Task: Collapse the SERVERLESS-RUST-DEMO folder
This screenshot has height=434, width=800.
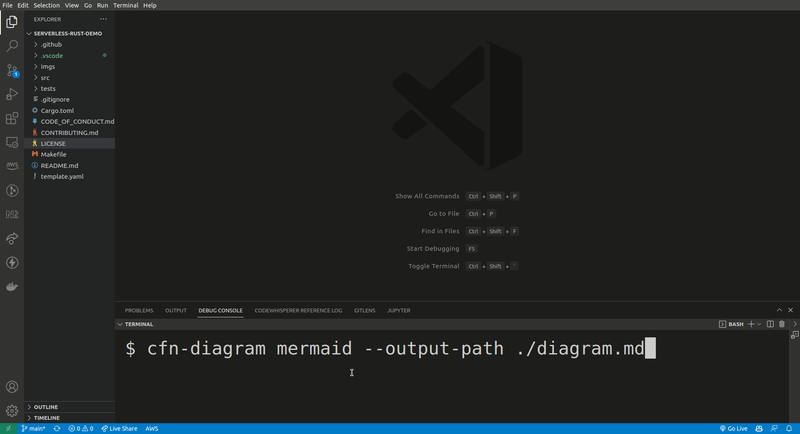Action: click(29, 34)
